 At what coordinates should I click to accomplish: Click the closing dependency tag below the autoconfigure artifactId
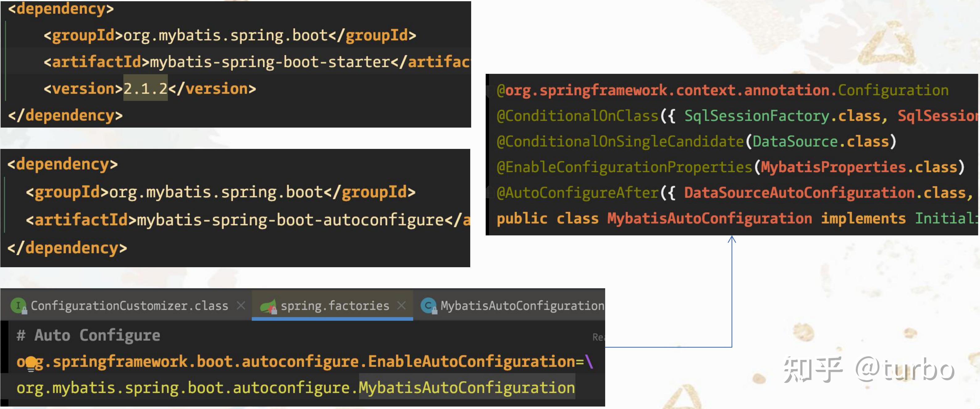click(67, 248)
